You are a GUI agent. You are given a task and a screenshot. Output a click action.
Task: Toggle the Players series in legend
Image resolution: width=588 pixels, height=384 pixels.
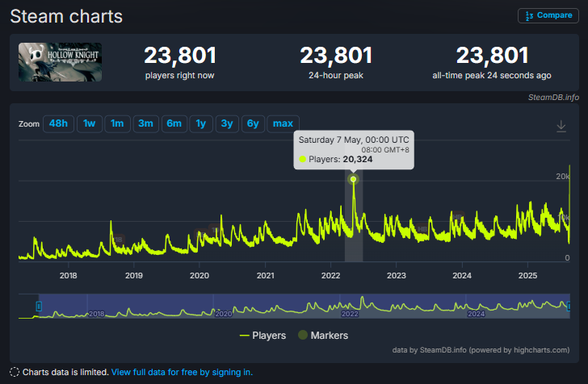point(262,335)
